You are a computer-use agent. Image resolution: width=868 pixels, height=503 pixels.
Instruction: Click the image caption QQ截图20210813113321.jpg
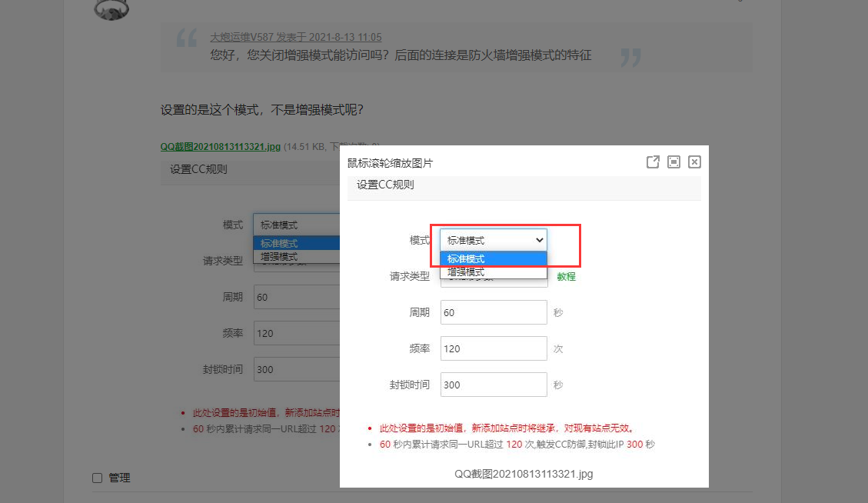coord(524,474)
